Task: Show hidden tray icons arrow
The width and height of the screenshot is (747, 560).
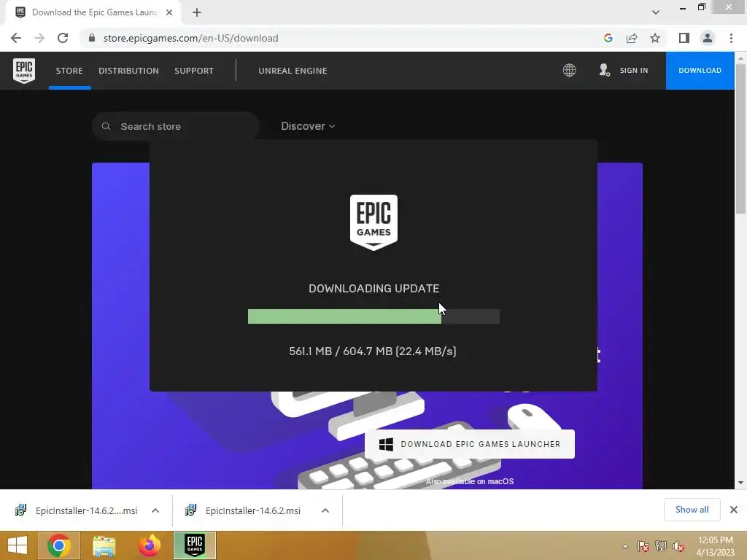Action: tap(625, 546)
